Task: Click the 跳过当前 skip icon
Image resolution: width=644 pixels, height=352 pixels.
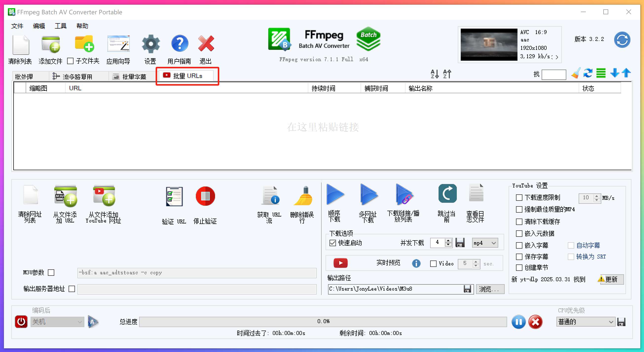Action: coord(447,194)
